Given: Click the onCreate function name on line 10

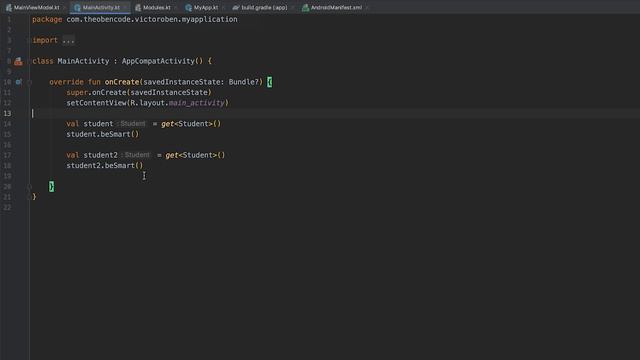Looking at the screenshot, I should click(122, 82).
